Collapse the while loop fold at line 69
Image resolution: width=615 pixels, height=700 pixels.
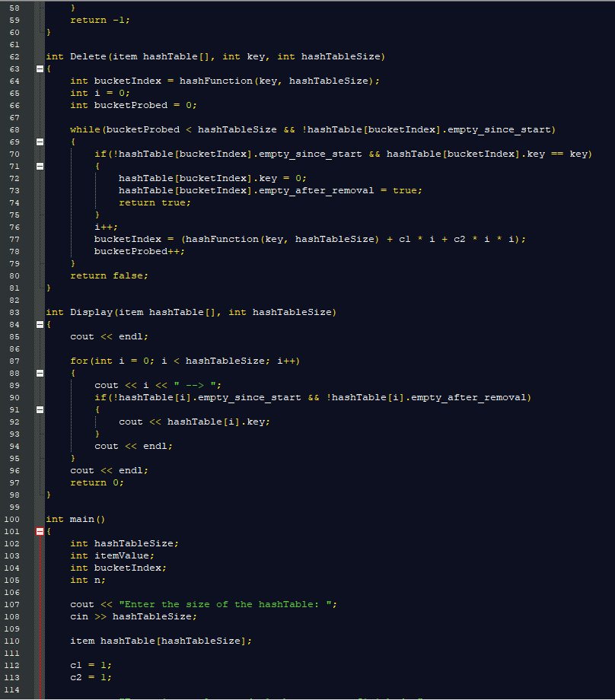coord(40,142)
